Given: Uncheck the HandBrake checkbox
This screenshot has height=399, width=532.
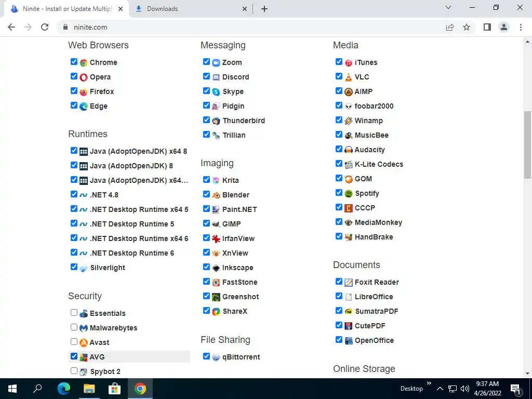Looking at the screenshot, I should click(x=339, y=236).
